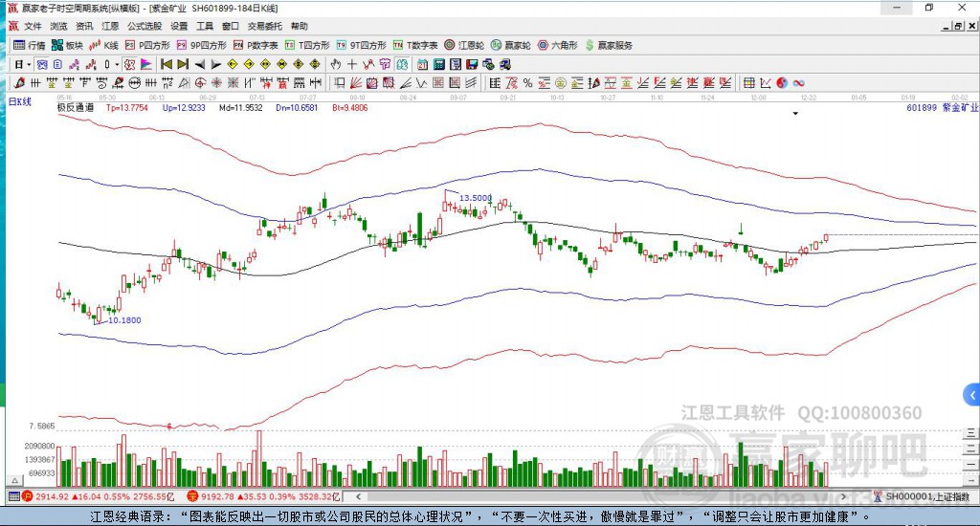This screenshot has width=980, height=526.
Task: Click the up-triangle button at volume pane corner
Action: 15,480
